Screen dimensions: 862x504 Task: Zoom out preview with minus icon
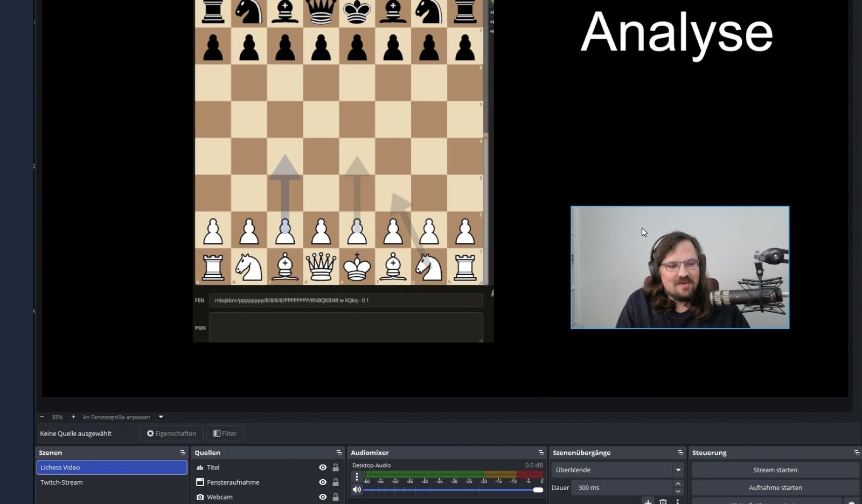coord(42,417)
